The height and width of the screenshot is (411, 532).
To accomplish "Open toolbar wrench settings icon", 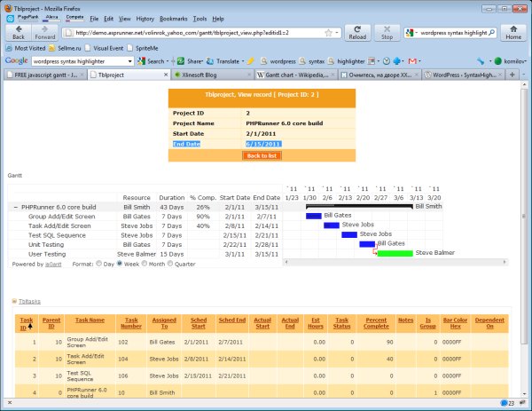I will 481,61.
